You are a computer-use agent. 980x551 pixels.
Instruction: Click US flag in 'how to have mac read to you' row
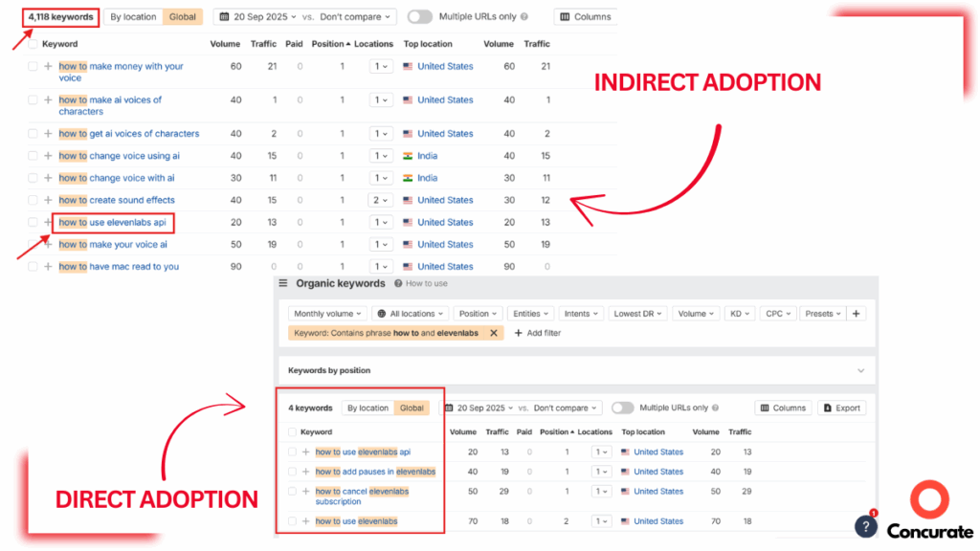408,267
